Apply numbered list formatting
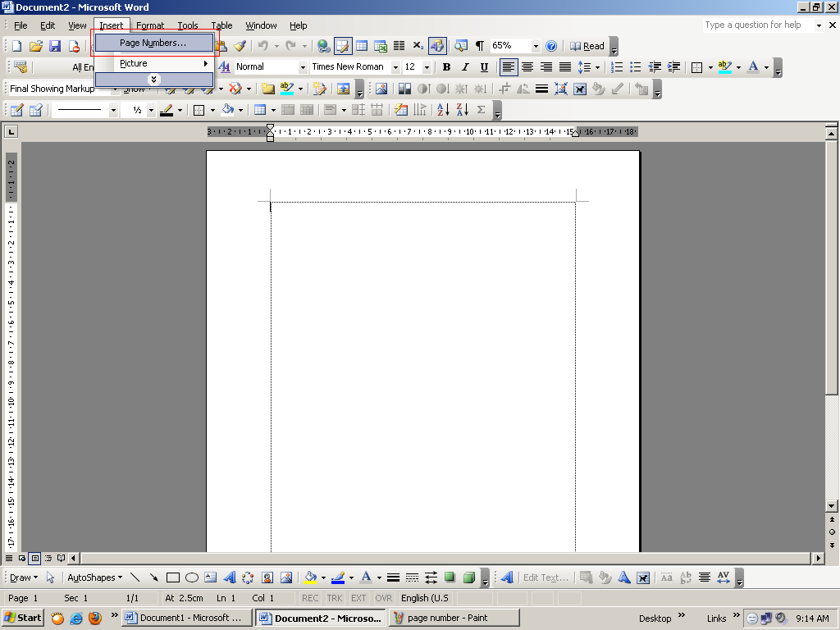840x630 pixels. pyautogui.click(x=617, y=67)
